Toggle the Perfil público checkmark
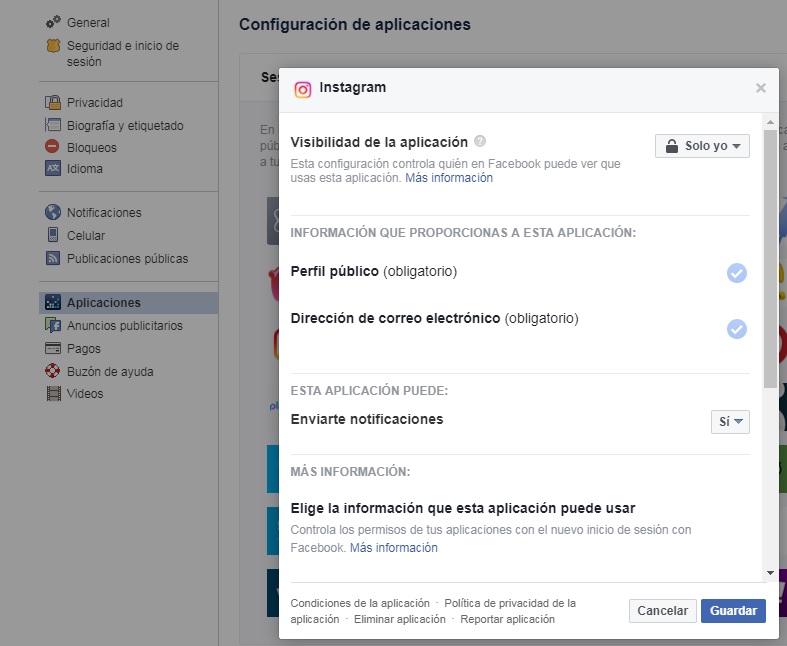This screenshot has width=787, height=646. [x=737, y=273]
